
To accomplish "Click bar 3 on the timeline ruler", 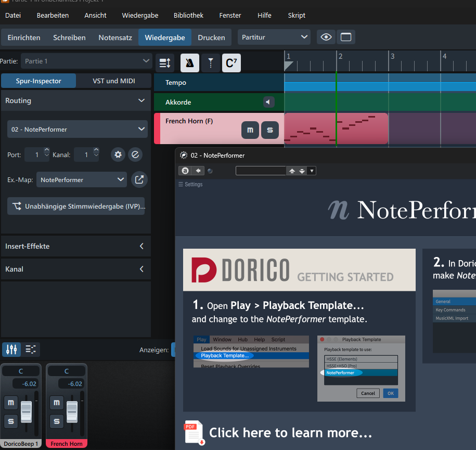I will point(393,57).
